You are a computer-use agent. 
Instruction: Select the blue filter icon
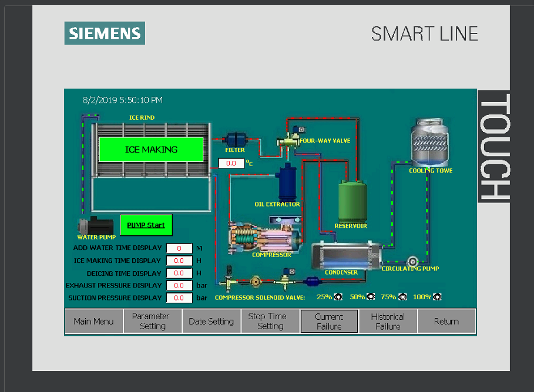tap(235, 139)
